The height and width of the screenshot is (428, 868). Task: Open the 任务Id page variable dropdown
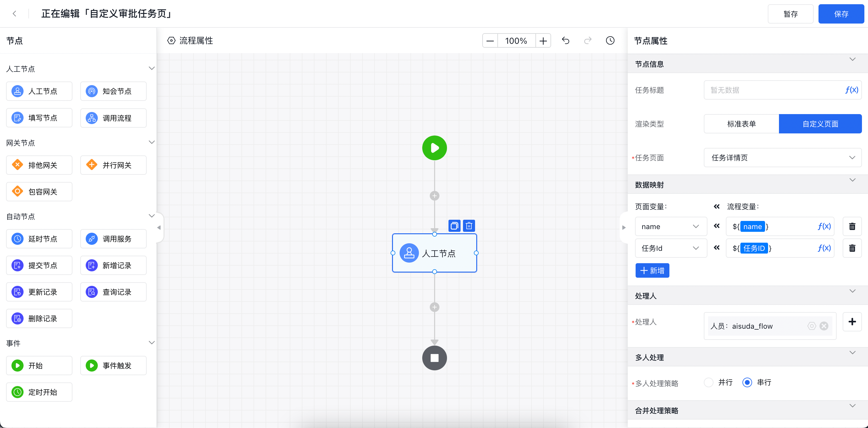coord(671,248)
